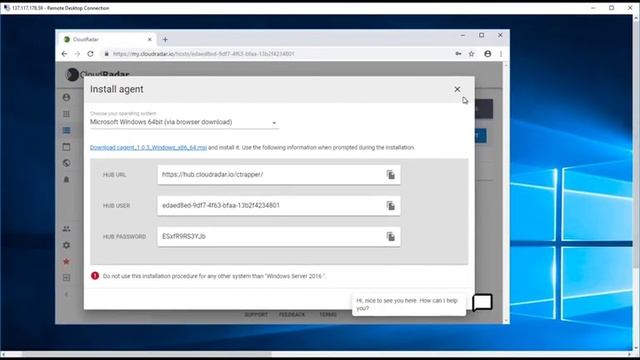The image size is (640, 360).
Task: Click the browser address bar URL
Action: coord(203,54)
